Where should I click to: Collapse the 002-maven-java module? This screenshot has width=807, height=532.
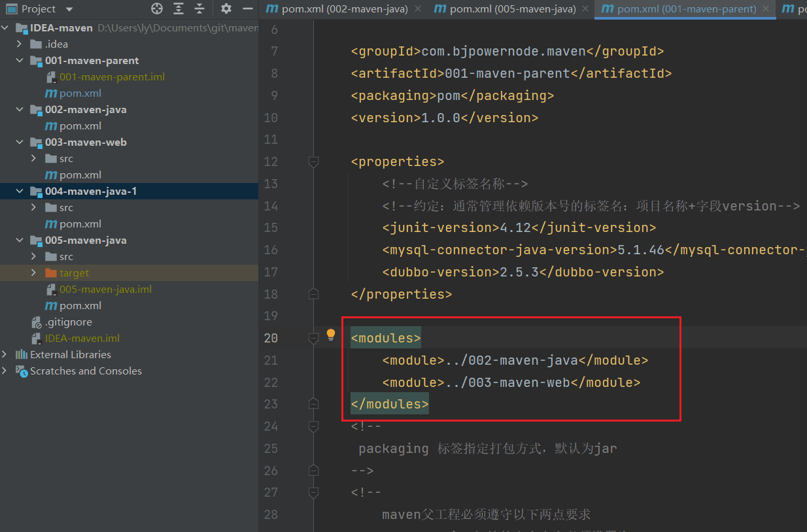(x=20, y=110)
